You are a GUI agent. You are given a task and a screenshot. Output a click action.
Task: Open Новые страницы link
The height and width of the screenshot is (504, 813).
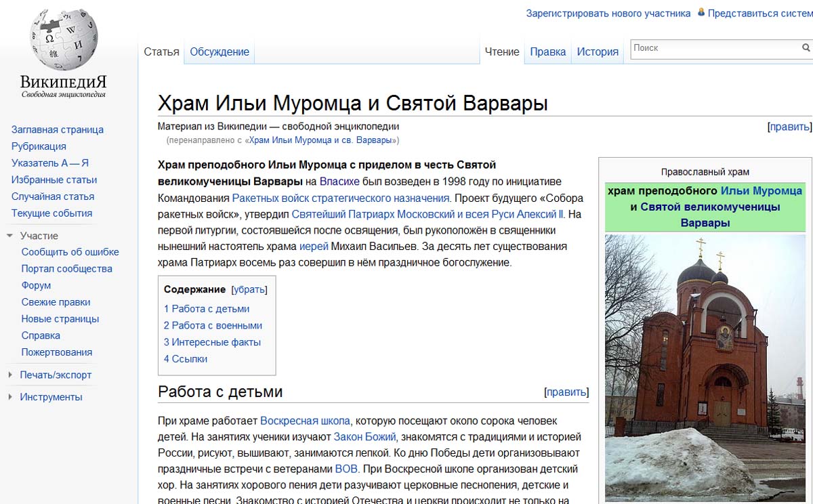click(60, 319)
